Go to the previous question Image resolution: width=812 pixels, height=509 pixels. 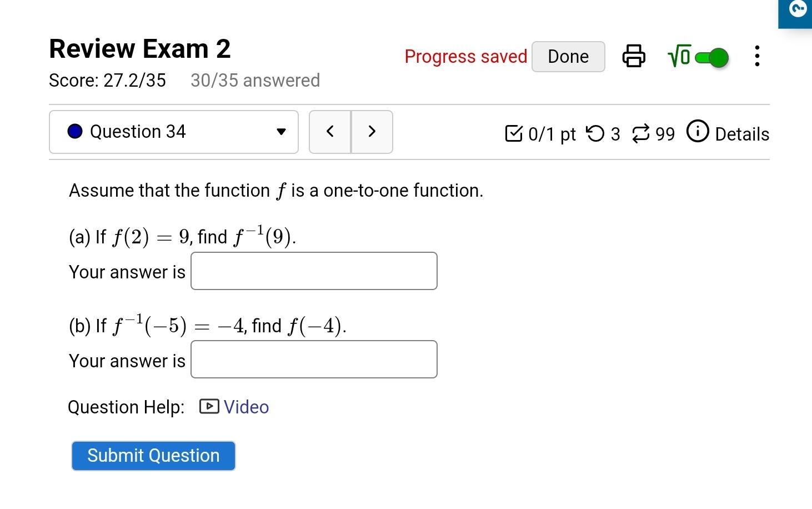[x=330, y=132]
